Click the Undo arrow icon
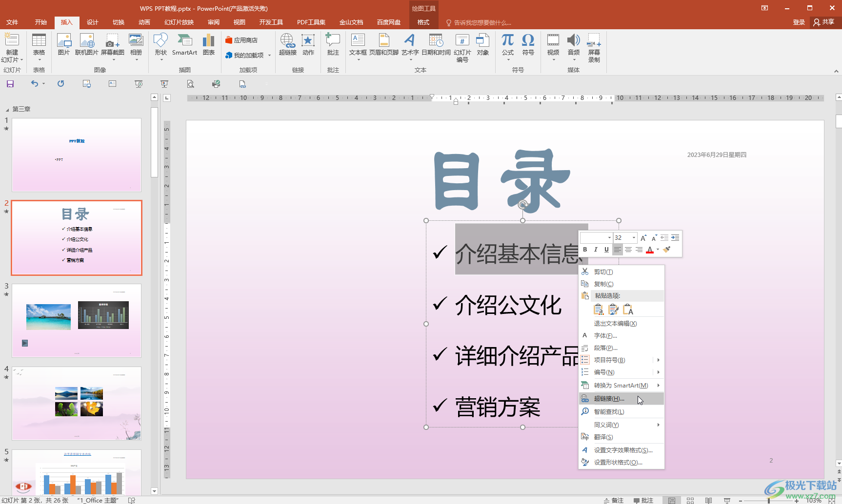This screenshot has width=842, height=504. (x=34, y=84)
